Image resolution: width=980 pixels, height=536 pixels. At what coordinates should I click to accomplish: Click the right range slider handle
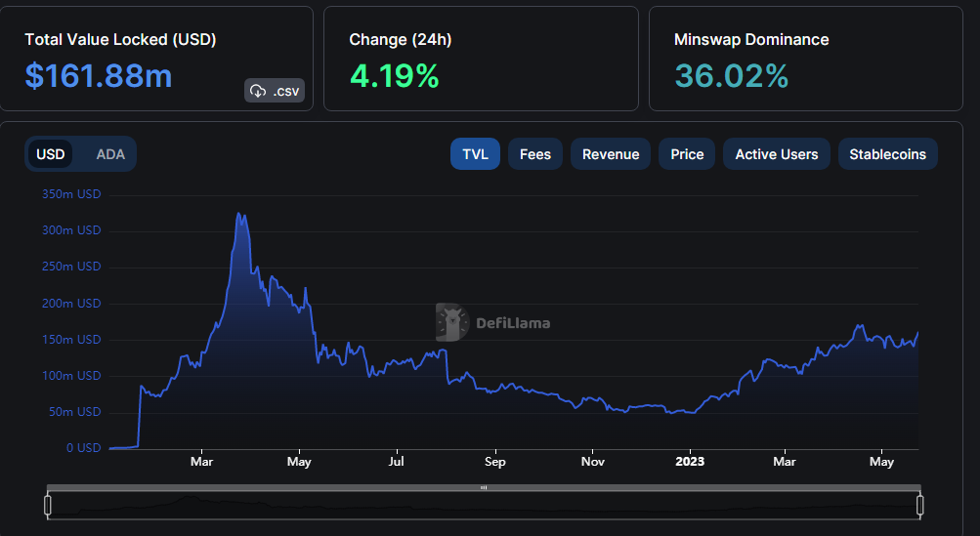point(920,505)
